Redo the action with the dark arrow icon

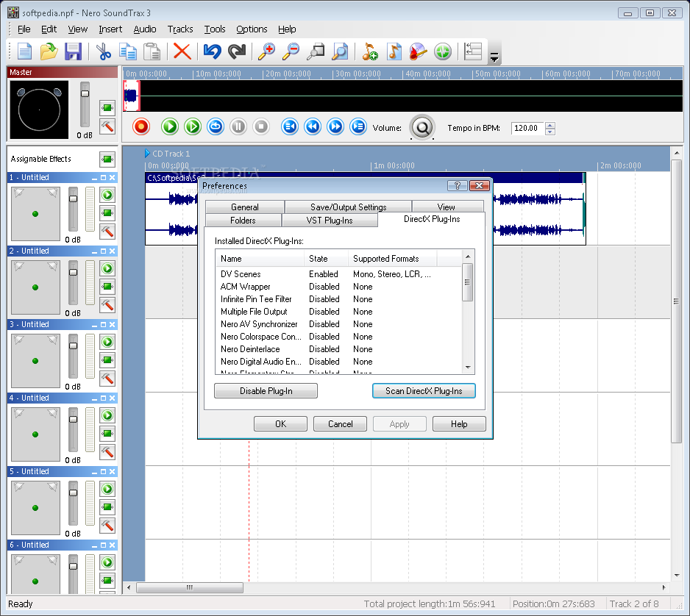(x=237, y=52)
